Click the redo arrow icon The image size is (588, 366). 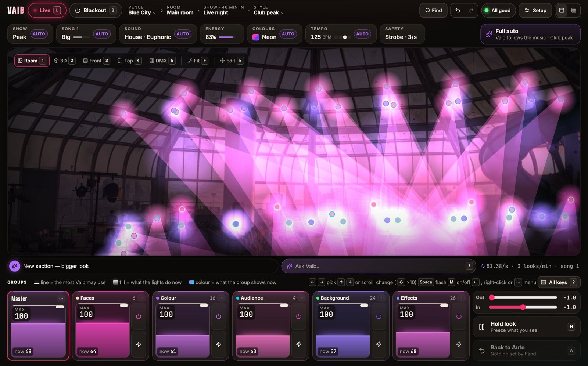pos(471,10)
